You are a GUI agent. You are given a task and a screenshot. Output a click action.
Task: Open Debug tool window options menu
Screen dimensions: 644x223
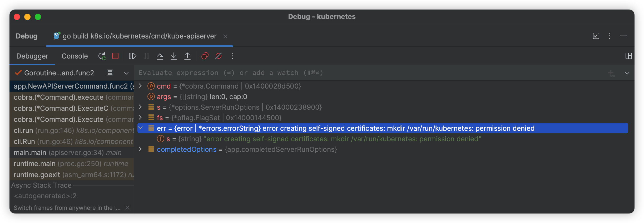coord(610,36)
